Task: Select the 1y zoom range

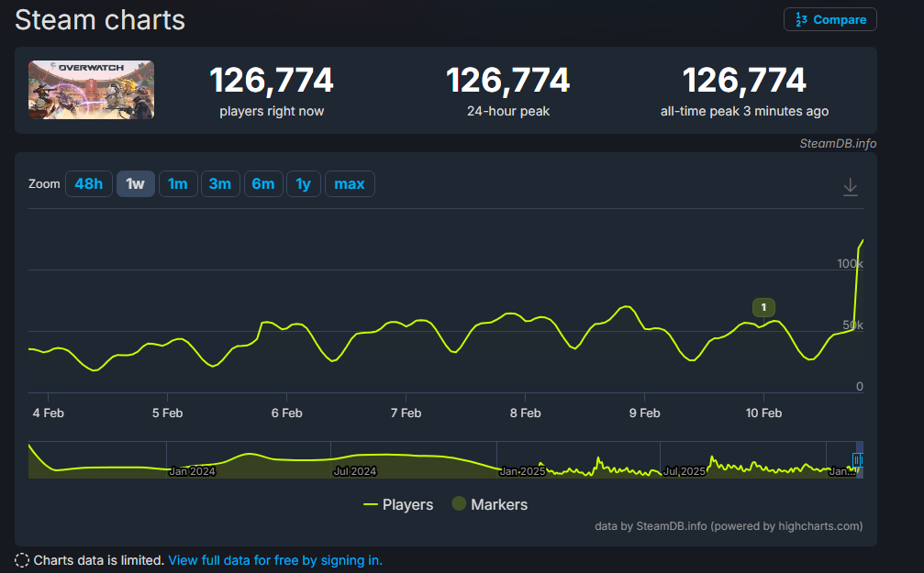Action: 304,183
